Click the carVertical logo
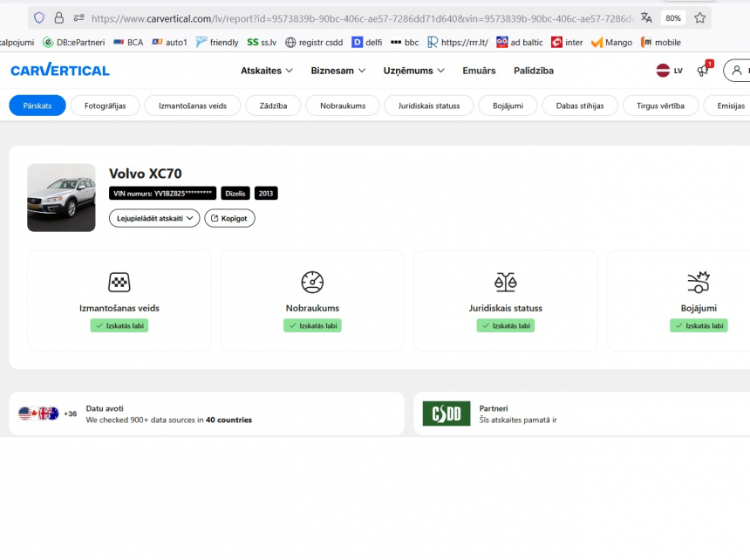Image resolution: width=750 pixels, height=560 pixels. click(60, 71)
